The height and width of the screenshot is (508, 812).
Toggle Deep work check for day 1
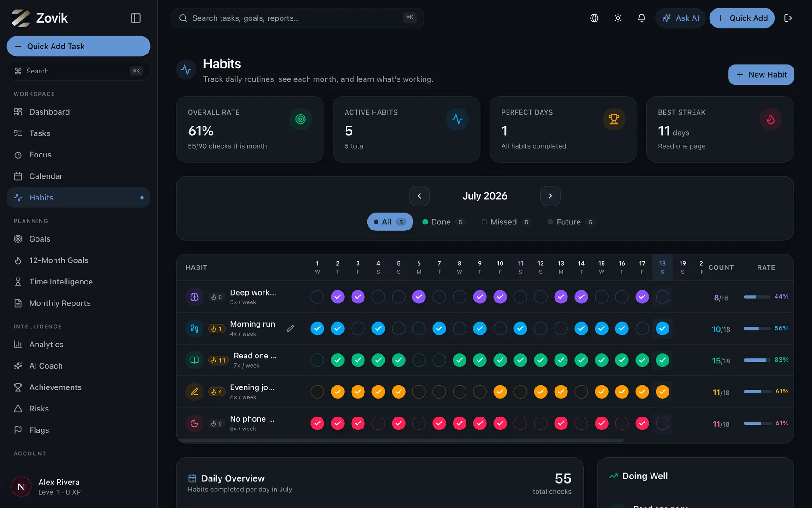(x=317, y=297)
